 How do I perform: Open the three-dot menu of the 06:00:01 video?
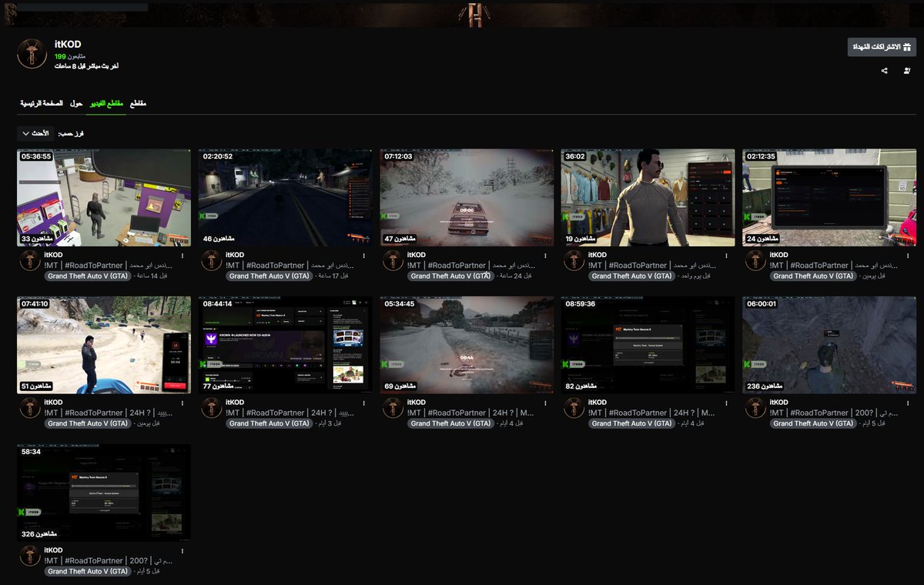908,403
